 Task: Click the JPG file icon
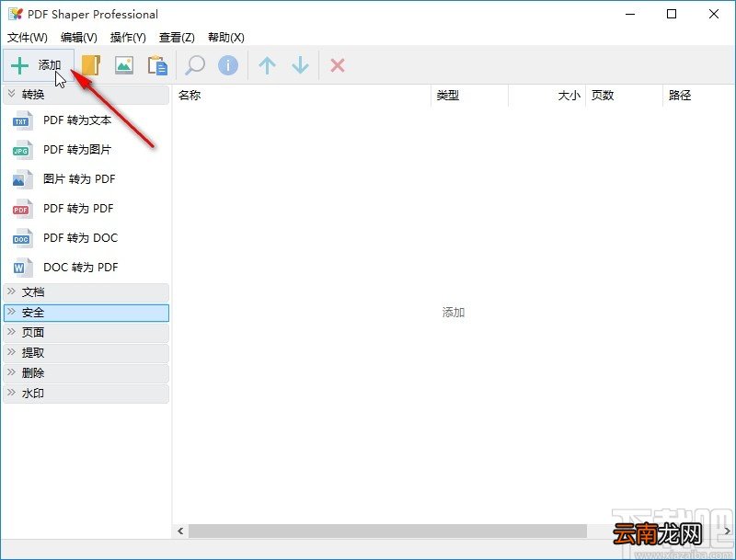[22, 150]
